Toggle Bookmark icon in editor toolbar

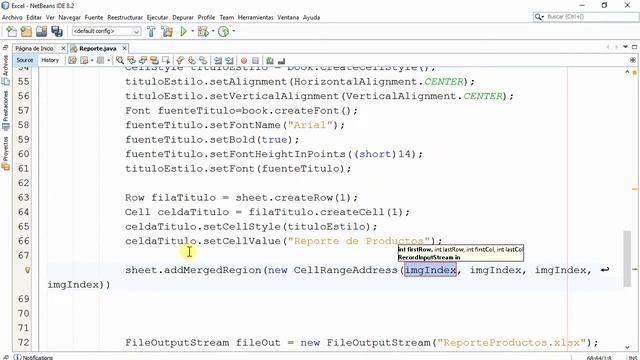click(x=203, y=60)
